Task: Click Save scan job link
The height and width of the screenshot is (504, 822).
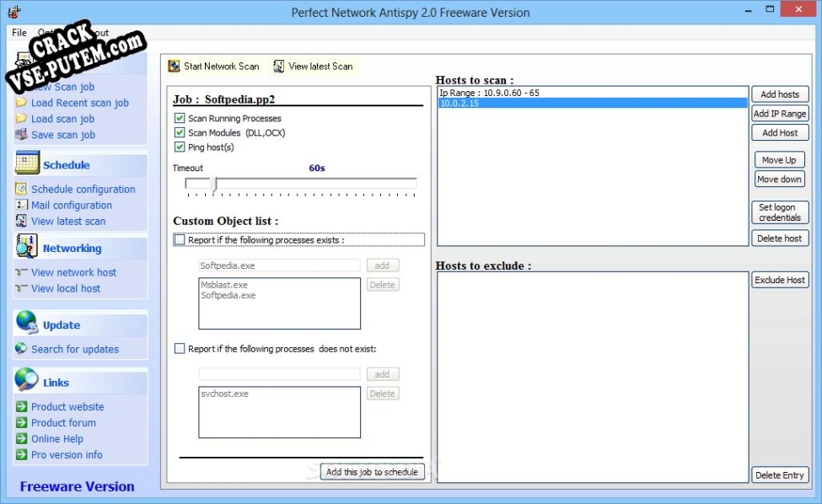Action: coord(63,135)
